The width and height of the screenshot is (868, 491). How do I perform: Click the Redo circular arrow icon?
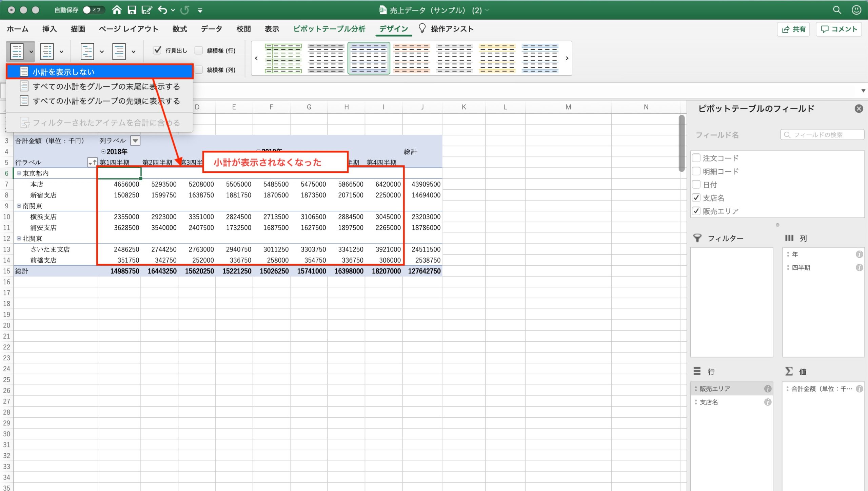pyautogui.click(x=185, y=10)
